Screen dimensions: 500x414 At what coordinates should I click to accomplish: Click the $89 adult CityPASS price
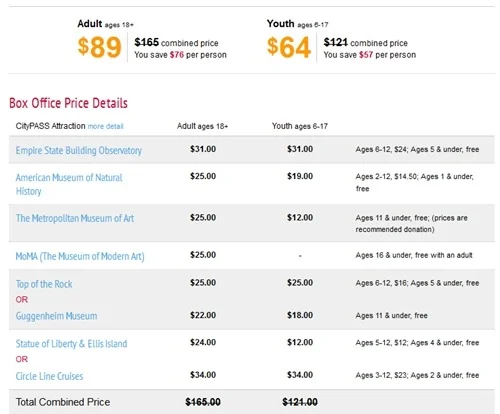(99, 47)
